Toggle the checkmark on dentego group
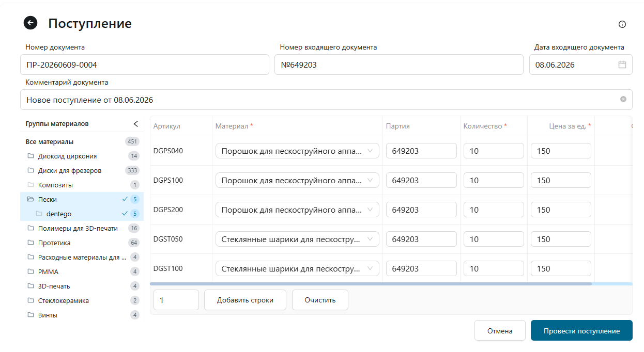Viewport: 644px width, 352px height. (x=125, y=214)
